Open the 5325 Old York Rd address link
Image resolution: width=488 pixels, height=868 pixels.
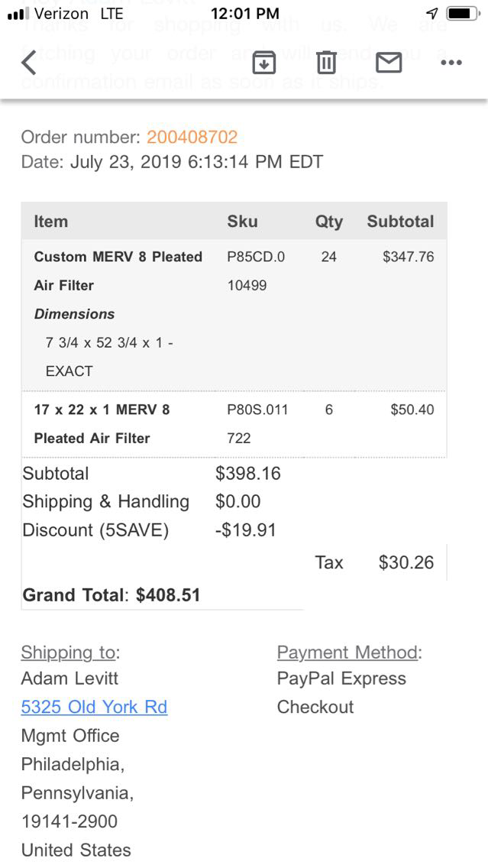94,707
